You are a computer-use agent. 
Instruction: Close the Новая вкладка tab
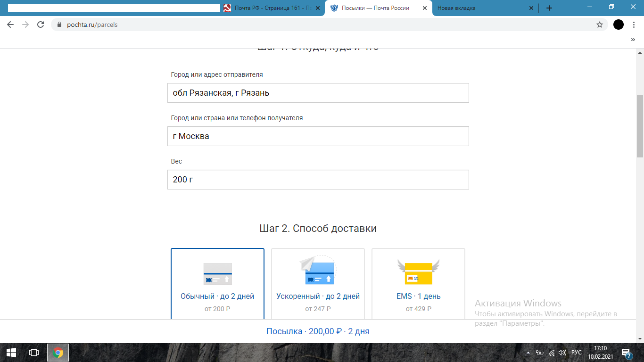tap(531, 8)
